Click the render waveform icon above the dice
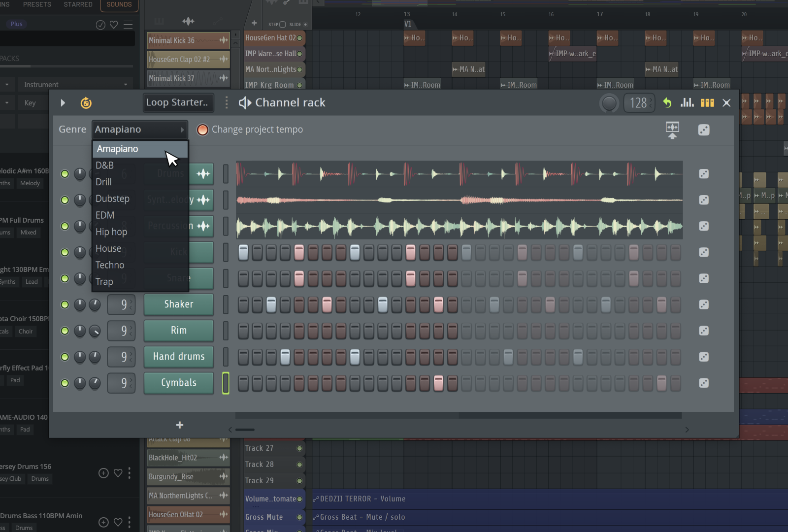The height and width of the screenshot is (532, 788). [672, 129]
